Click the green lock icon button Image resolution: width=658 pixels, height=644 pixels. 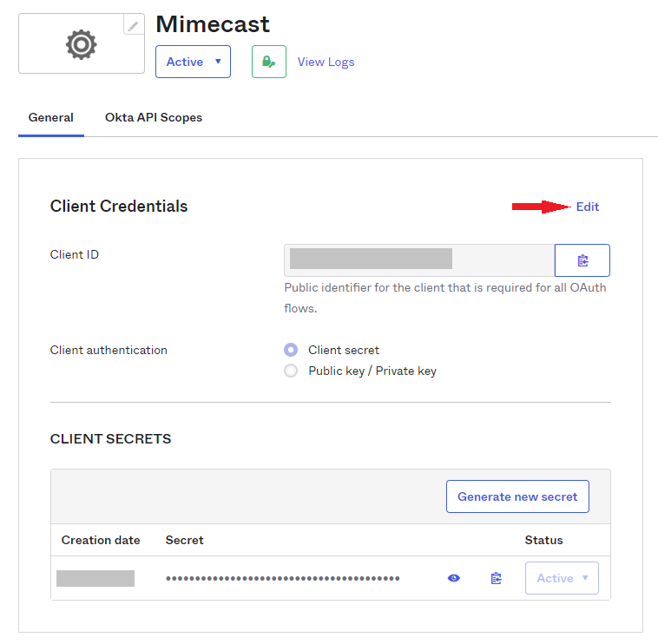pyautogui.click(x=269, y=62)
